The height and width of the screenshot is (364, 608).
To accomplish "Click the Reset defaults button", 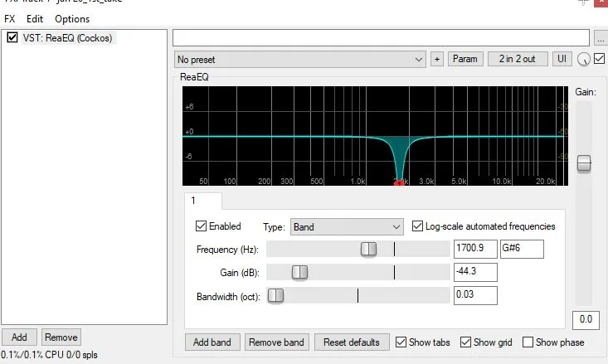I will point(351,342).
